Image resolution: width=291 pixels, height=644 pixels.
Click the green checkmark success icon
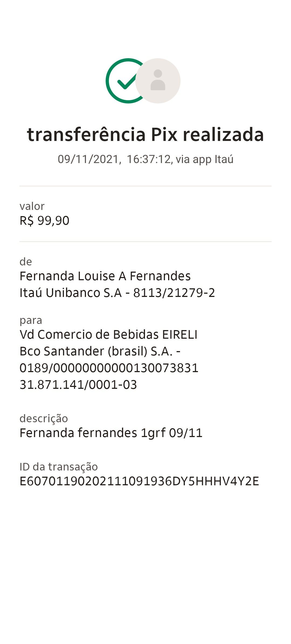click(124, 81)
